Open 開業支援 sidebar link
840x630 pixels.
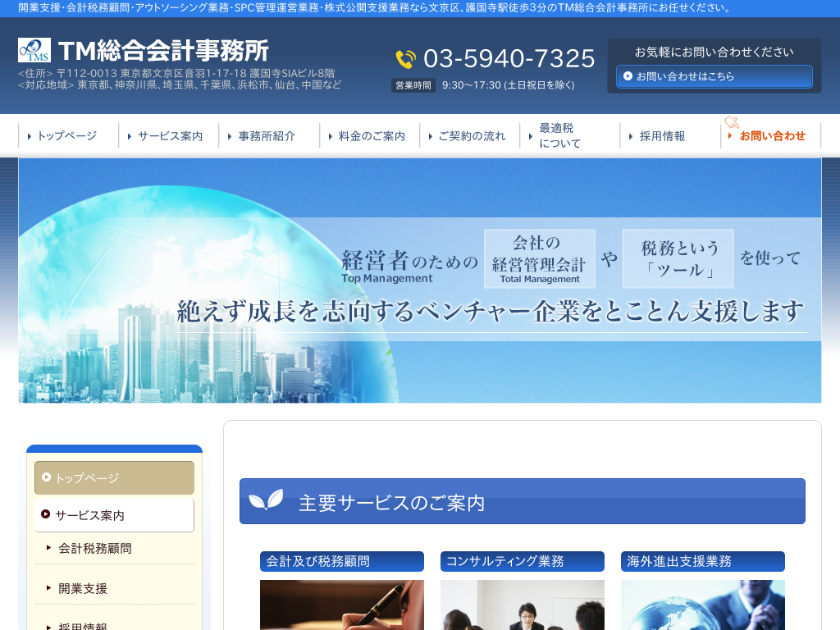click(x=83, y=588)
